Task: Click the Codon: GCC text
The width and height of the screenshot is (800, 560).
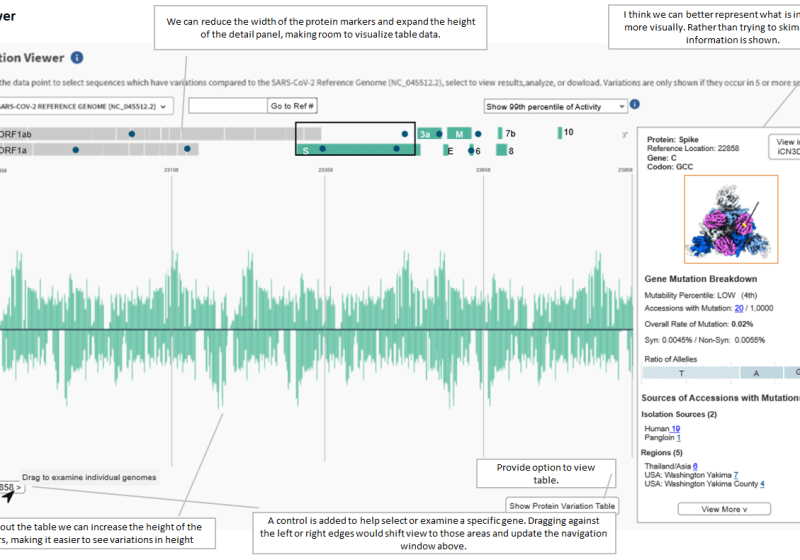Action: (x=670, y=167)
